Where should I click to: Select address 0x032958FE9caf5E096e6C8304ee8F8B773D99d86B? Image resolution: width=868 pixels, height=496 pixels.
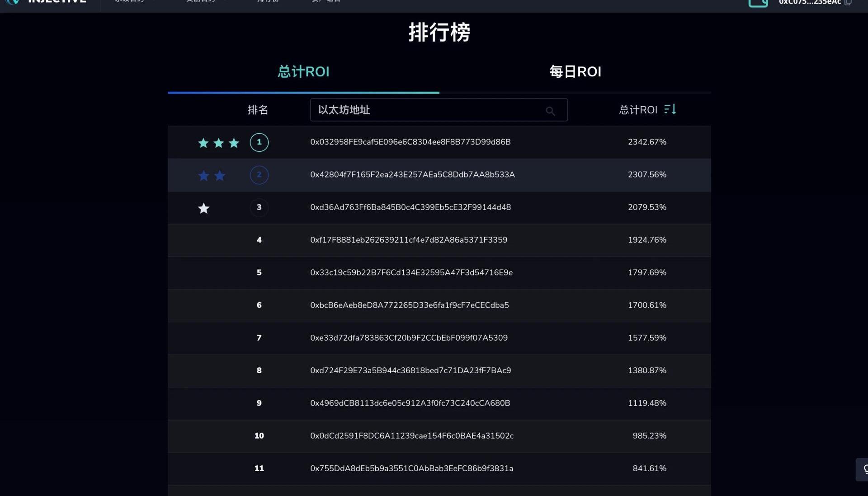(x=410, y=142)
